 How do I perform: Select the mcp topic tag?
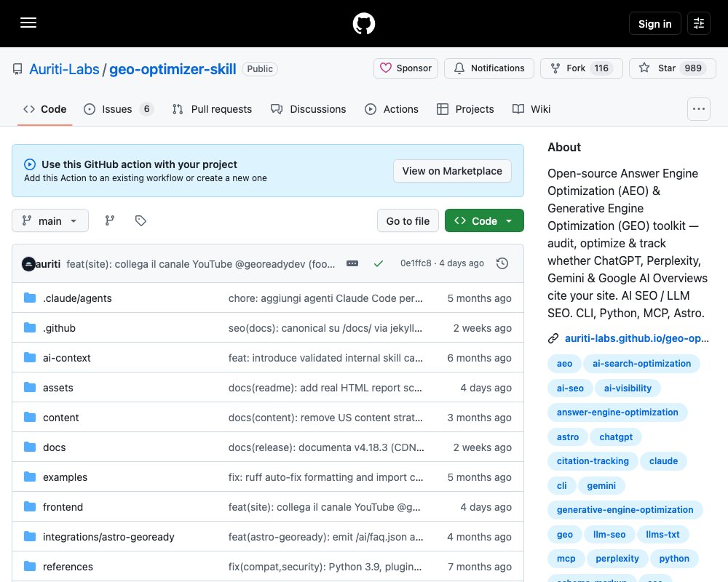(566, 558)
